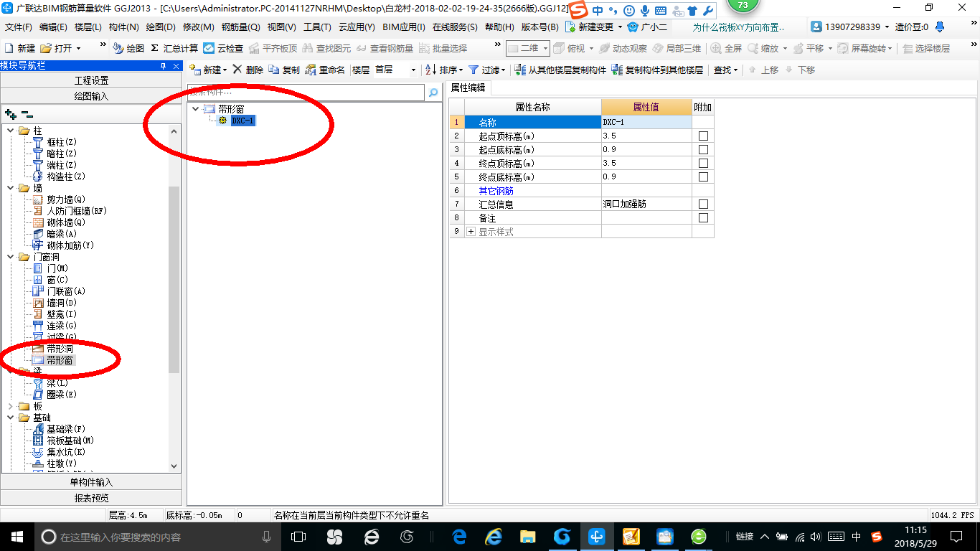Click the 绘图 drawing tool icon
This screenshot has height=551, width=980.
pos(118,48)
